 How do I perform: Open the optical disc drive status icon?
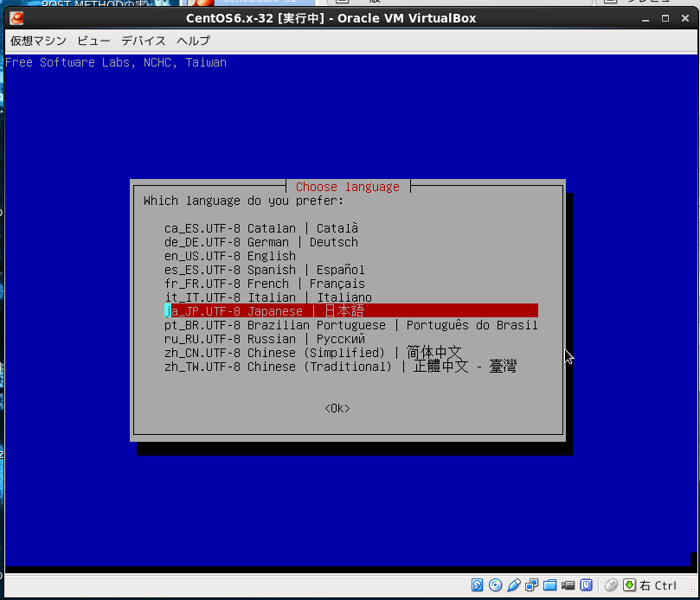(x=496, y=585)
